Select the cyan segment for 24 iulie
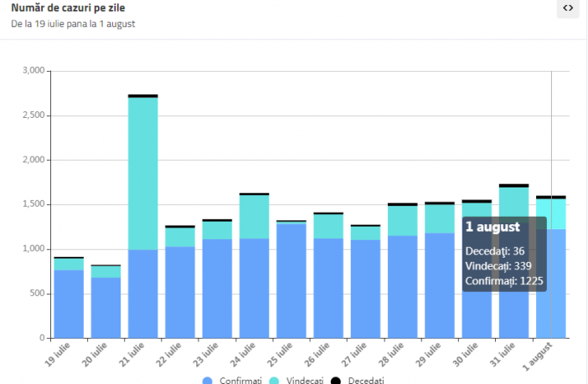The width and height of the screenshot is (588, 384). point(254,217)
